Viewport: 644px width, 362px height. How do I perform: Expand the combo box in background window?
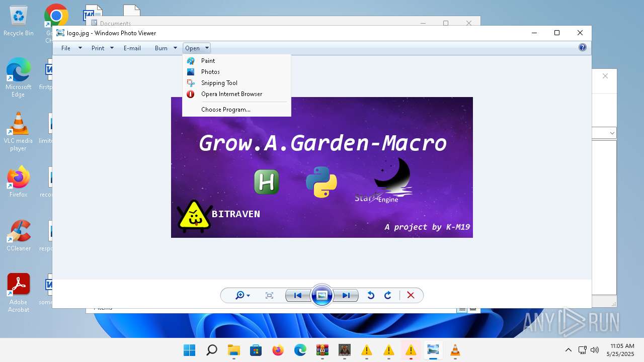[612, 133]
